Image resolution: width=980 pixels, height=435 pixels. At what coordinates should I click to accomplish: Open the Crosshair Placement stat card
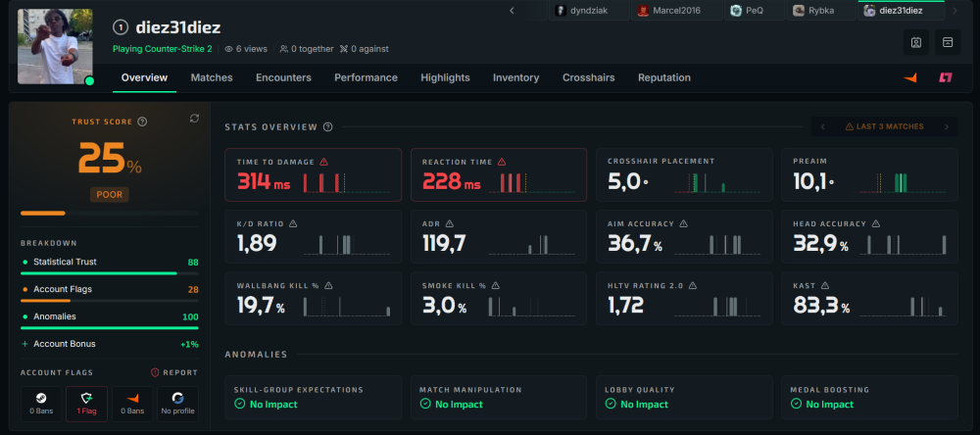point(684,174)
